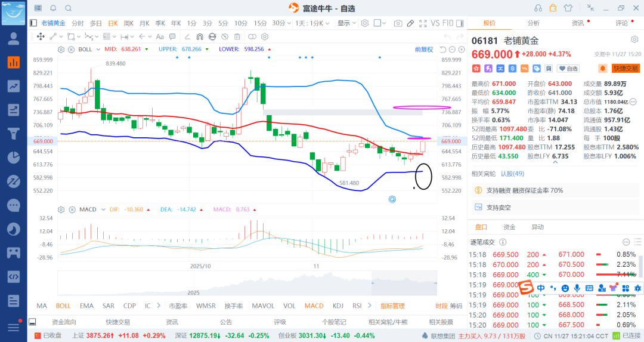644x342 pixels.
Task: Open the layout square dropdown
Action: pyautogui.click(x=380, y=23)
